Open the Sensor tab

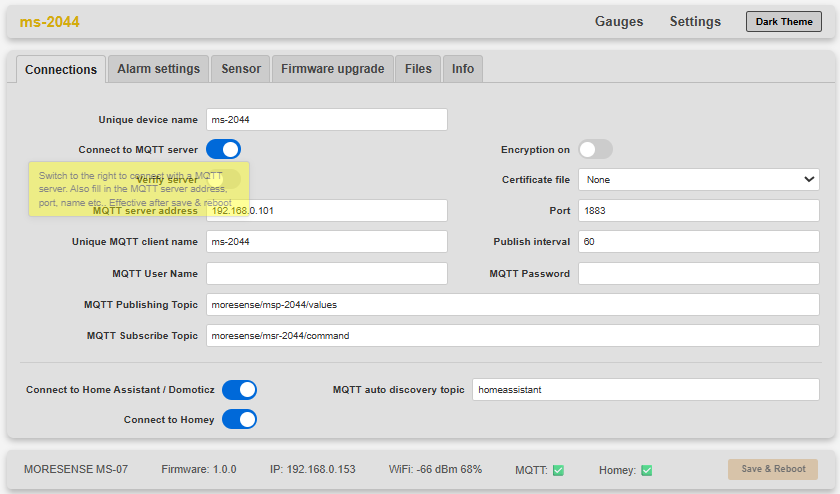[241, 69]
